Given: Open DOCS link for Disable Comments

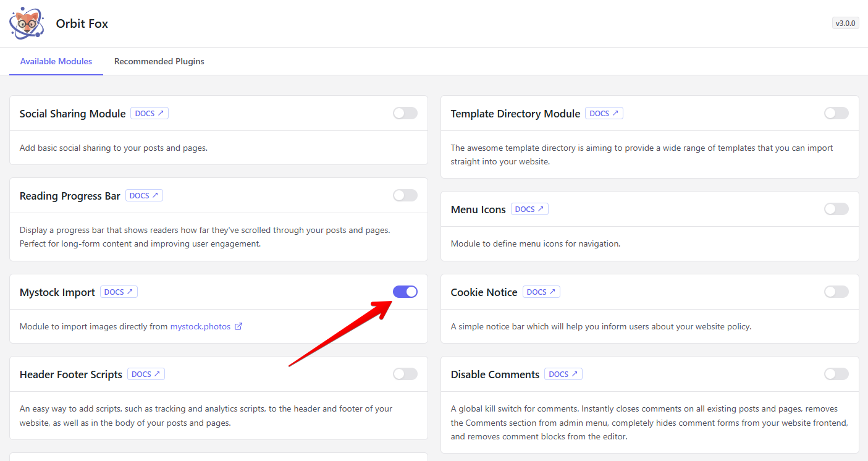Looking at the screenshot, I should point(563,374).
